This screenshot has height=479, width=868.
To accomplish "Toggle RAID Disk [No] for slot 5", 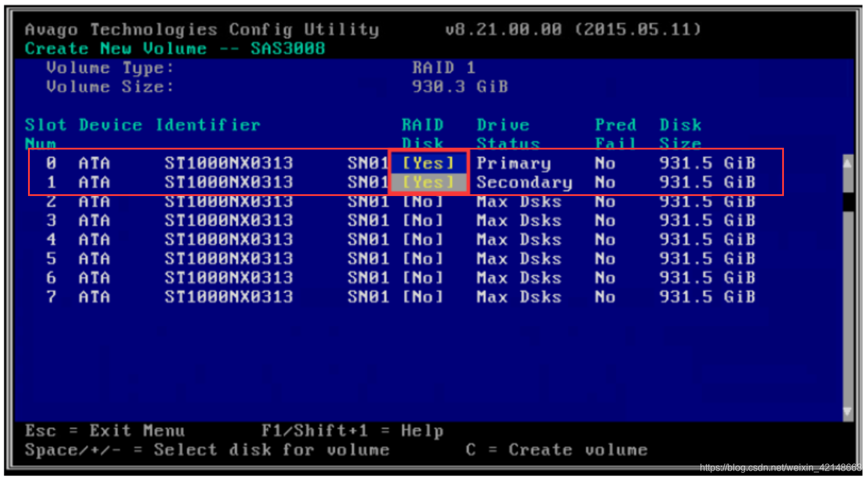I will [423, 259].
